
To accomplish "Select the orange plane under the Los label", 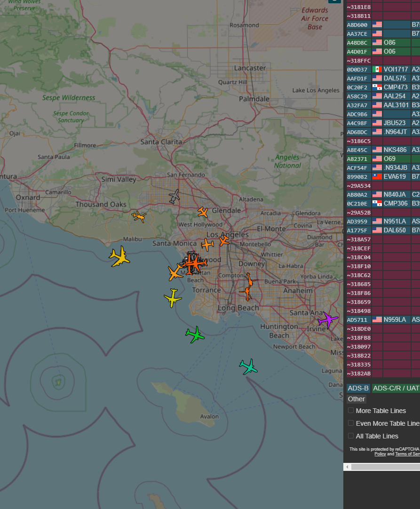I will tap(207, 245).
